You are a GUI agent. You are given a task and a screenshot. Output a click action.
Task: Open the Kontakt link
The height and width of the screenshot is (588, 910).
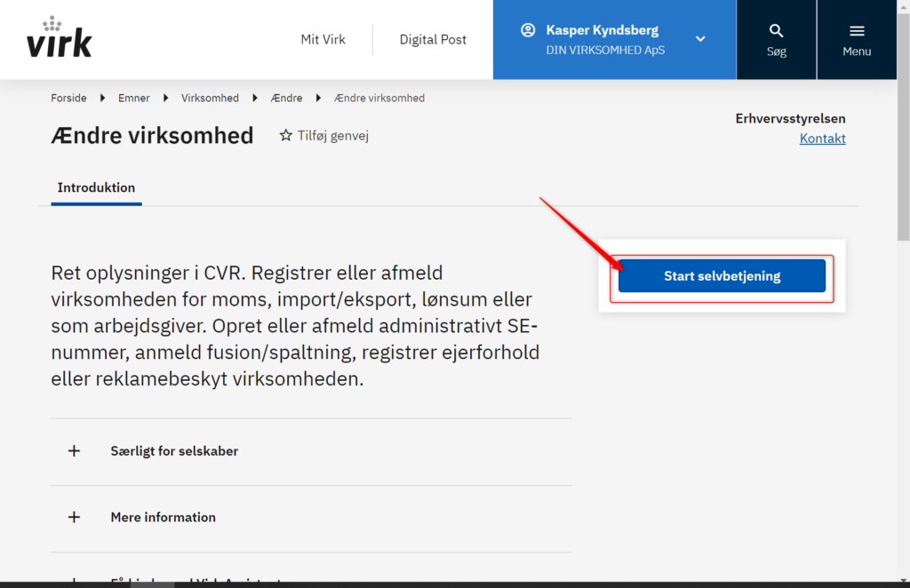822,139
